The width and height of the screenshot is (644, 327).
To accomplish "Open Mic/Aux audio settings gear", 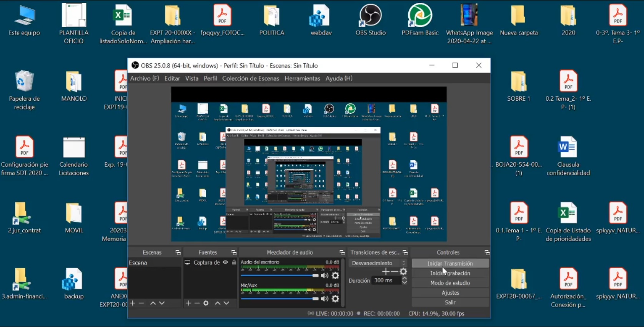I will click(335, 299).
